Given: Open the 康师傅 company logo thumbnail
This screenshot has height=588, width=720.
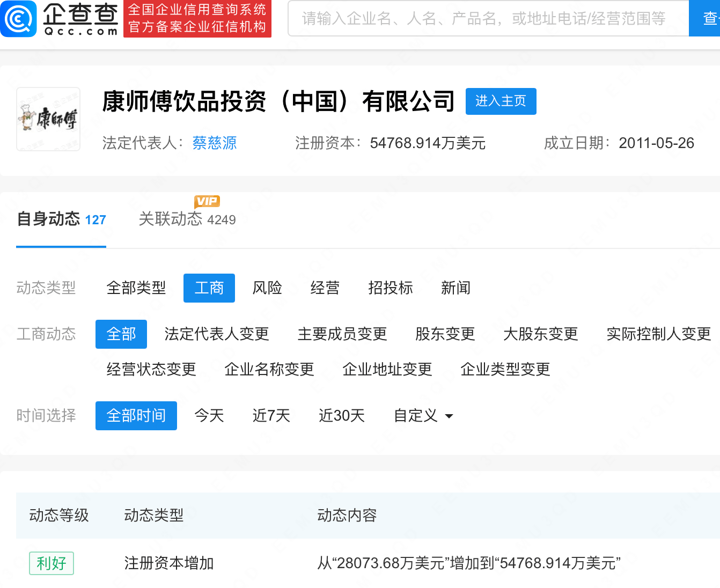Looking at the screenshot, I should (x=48, y=119).
